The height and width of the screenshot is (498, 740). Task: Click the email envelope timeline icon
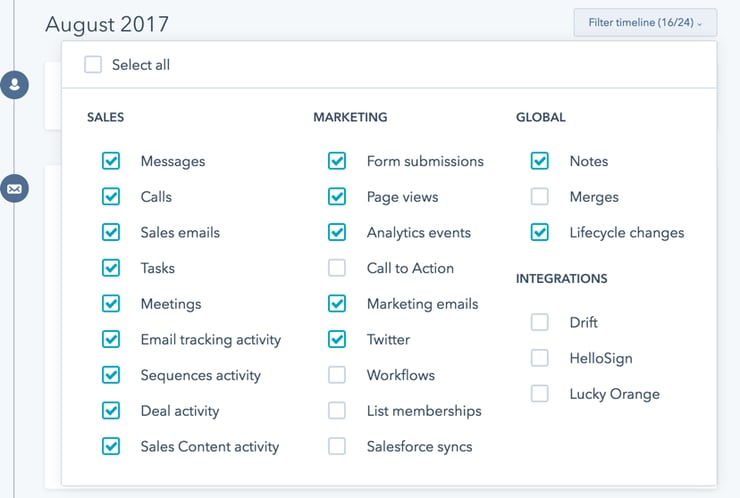[15, 188]
